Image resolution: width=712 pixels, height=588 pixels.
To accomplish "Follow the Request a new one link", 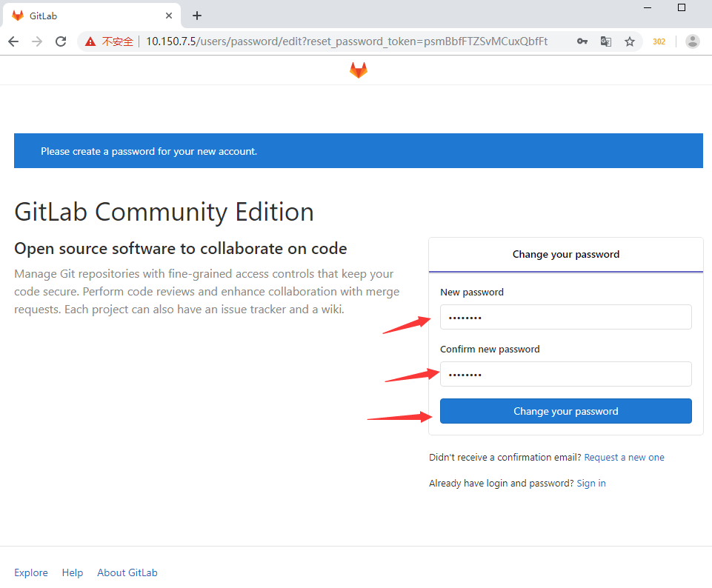I will click(x=624, y=457).
